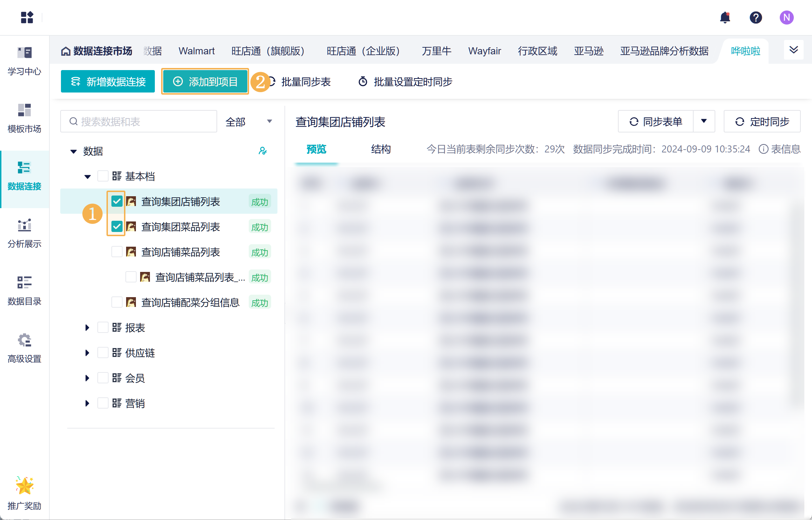Expand the 供应链 folder arrow
Viewport: 812px width, 520px height.
point(87,353)
